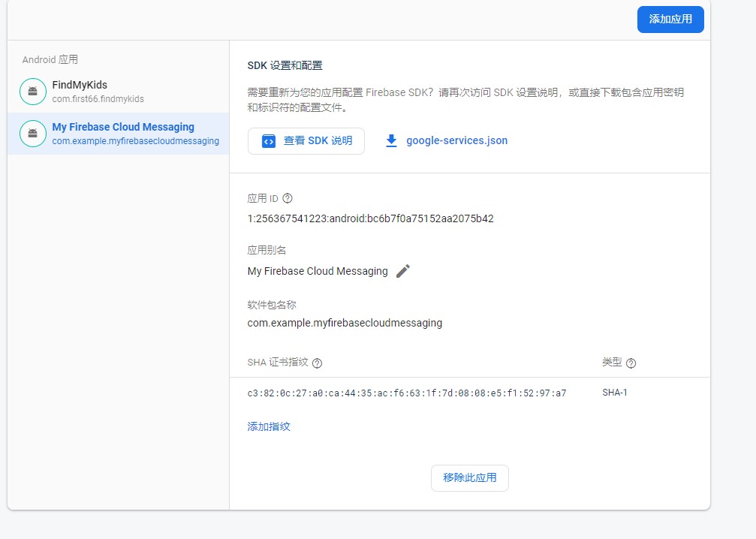
Task: Click the 查看 SDK 说明 button
Action: pos(306,140)
